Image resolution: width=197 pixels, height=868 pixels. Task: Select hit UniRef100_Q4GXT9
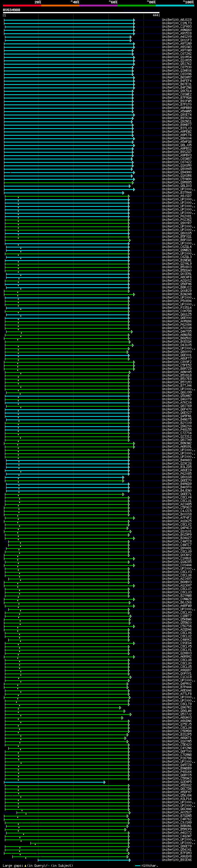pyautogui.click(x=177, y=399)
